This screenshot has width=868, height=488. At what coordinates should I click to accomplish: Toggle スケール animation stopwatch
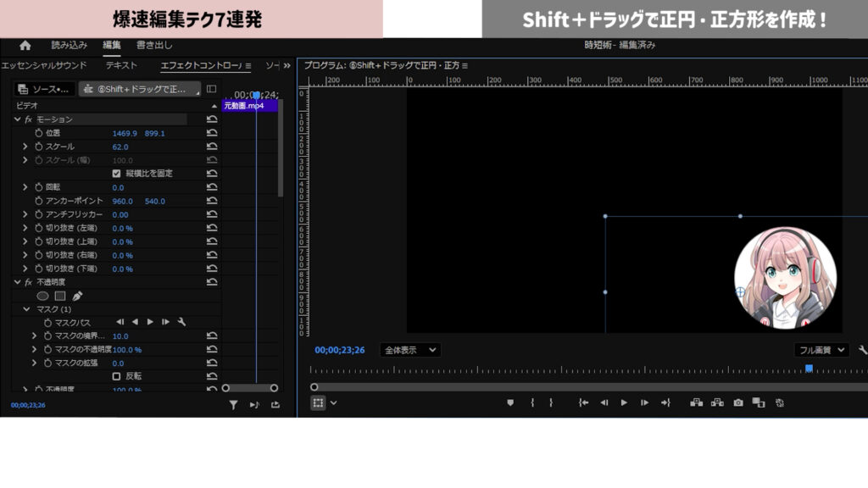coord(39,147)
